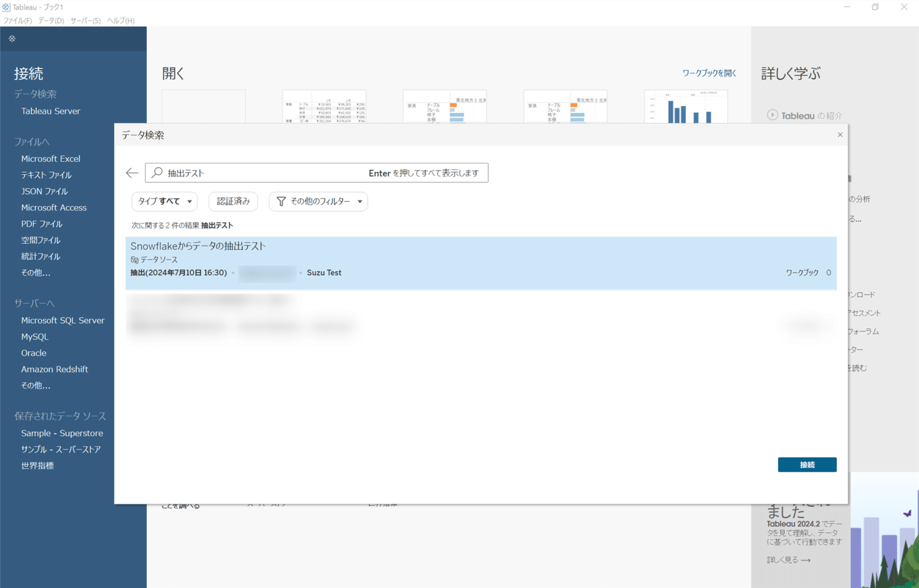Open the ファイル(F) menu
Viewport: 919px width, 588px height.
17,21
